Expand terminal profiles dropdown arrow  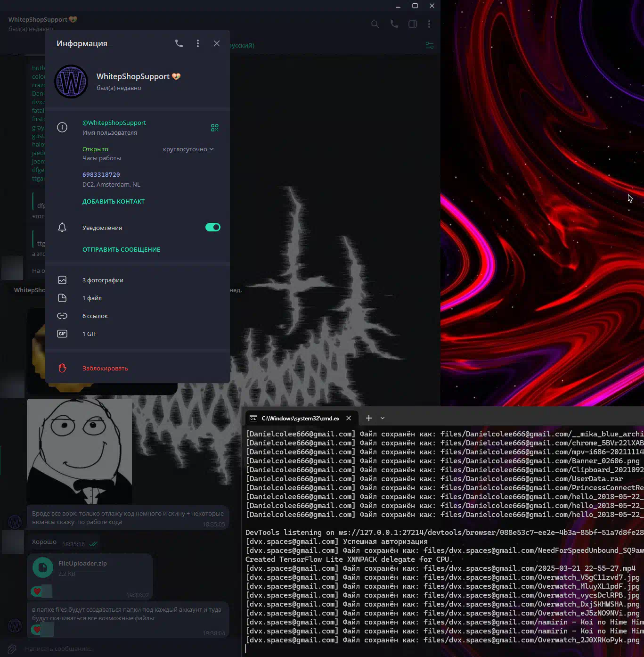[x=383, y=418]
